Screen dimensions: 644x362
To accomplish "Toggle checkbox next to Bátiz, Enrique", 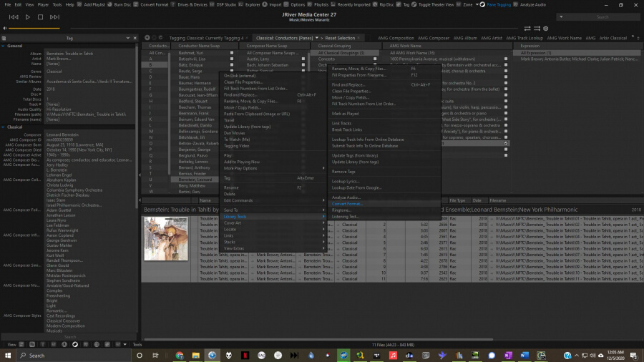I will pyautogui.click(x=232, y=65).
